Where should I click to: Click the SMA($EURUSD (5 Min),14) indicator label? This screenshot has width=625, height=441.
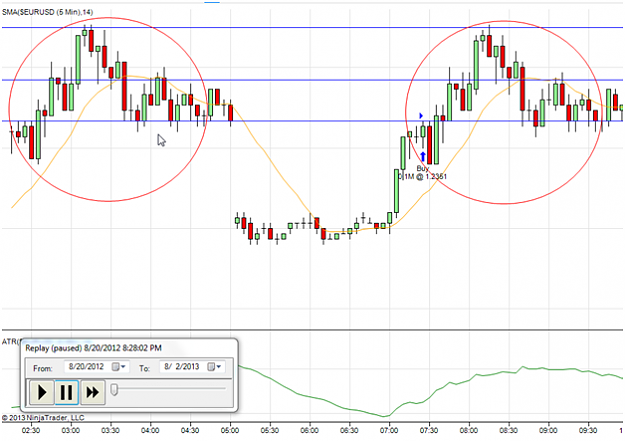[47, 12]
